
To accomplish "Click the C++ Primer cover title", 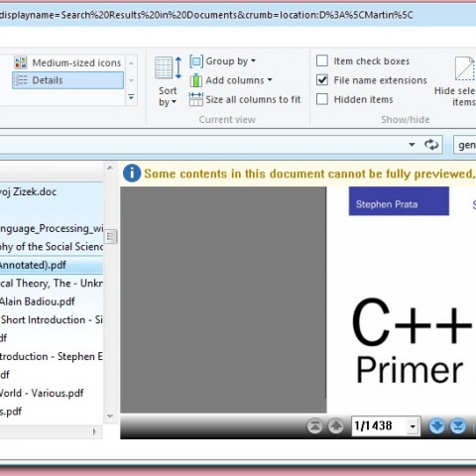I will click(x=412, y=340).
